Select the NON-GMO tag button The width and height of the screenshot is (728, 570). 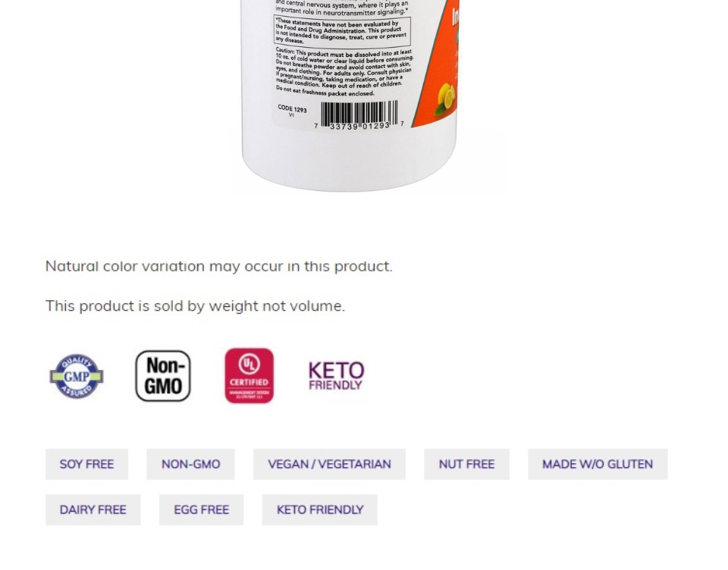pos(191,464)
